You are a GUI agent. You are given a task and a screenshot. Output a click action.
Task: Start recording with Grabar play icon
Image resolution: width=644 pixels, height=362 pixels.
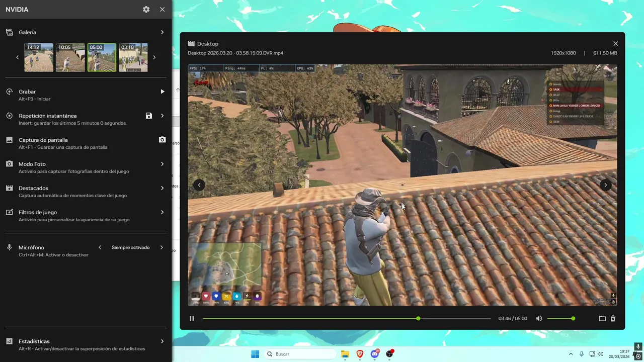162,92
